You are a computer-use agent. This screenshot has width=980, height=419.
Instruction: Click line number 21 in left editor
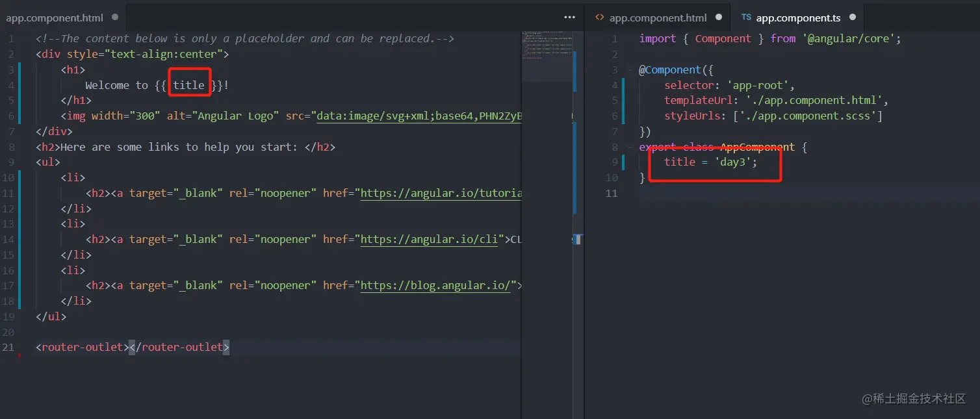[x=8, y=348]
